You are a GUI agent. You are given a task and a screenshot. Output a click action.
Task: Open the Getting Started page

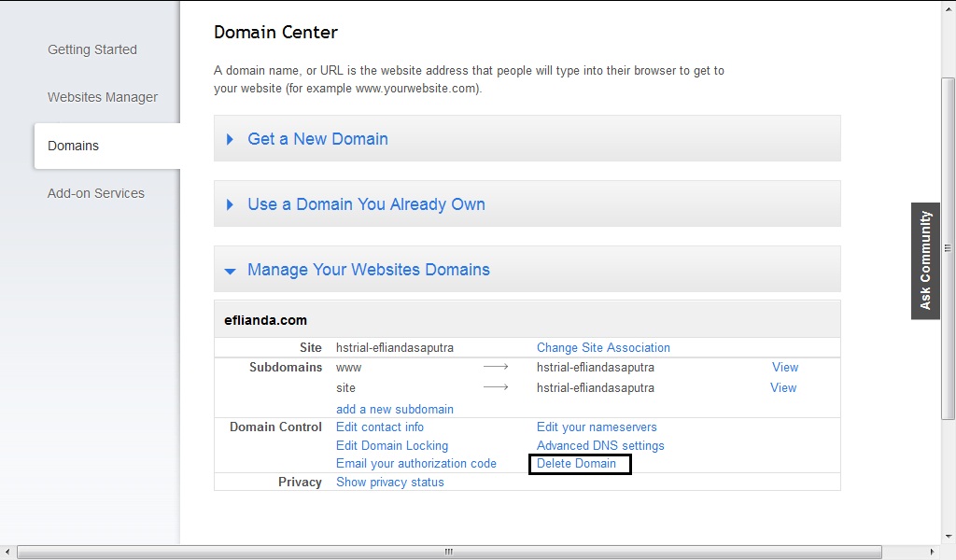[92, 49]
